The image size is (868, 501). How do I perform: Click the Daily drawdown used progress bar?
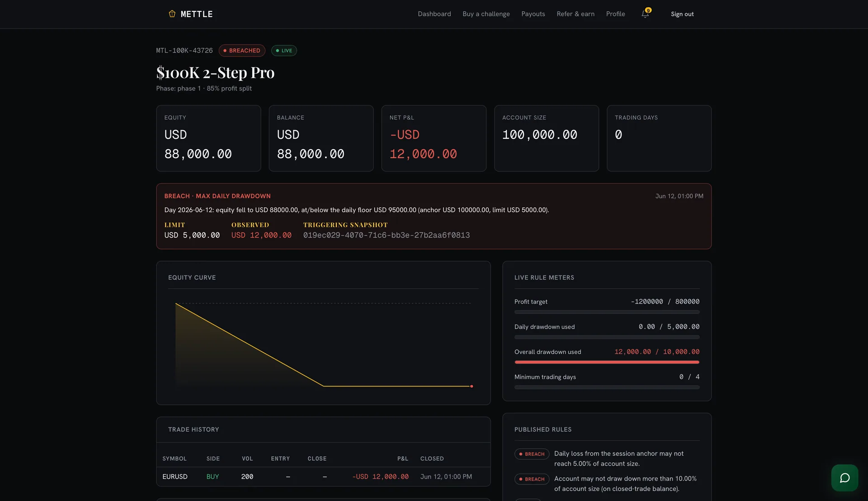click(607, 337)
